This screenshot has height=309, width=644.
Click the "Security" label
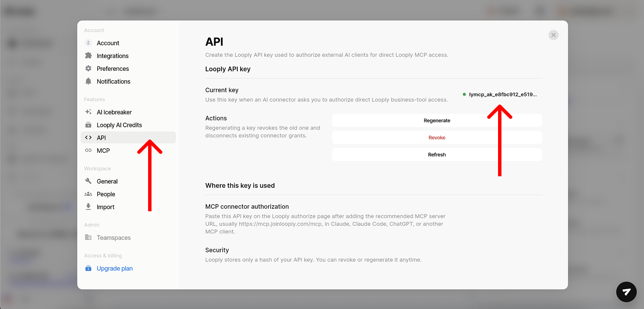[x=217, y=250]
